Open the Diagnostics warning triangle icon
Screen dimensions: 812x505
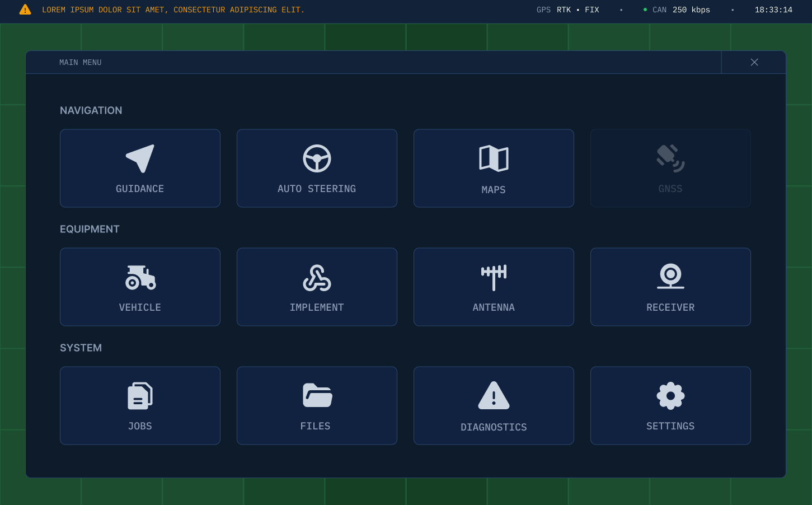494,395
